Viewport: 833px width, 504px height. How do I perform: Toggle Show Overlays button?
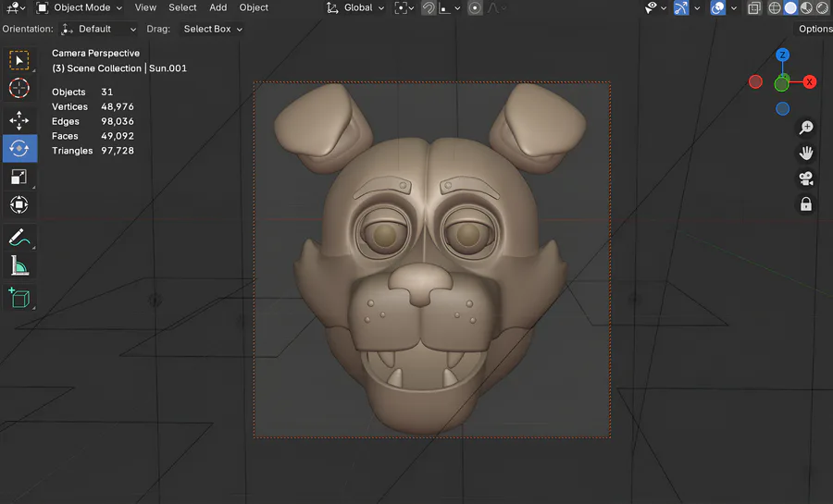pos(717,7)
